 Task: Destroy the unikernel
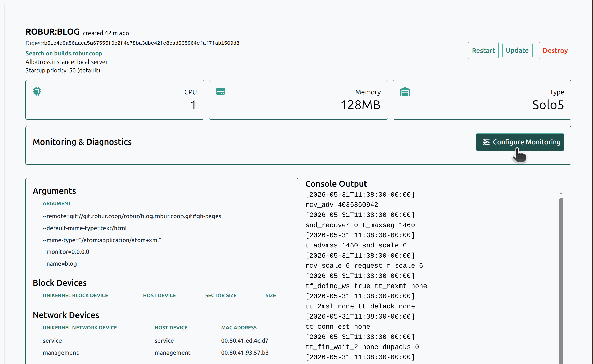pos(555,50)
